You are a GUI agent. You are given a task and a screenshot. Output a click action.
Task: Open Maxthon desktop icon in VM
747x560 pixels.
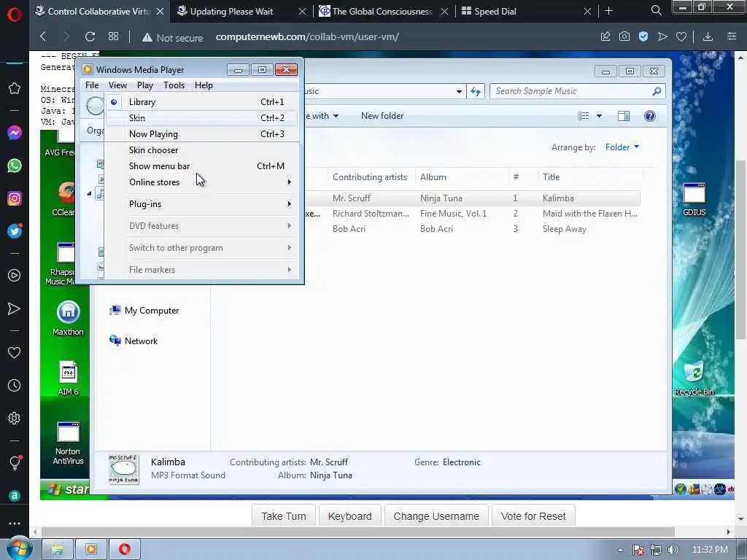68,319
